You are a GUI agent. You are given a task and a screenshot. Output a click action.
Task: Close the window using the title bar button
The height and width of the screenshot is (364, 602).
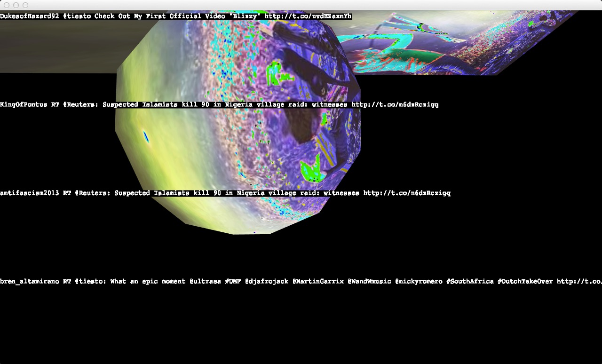(x=7, y=5)
